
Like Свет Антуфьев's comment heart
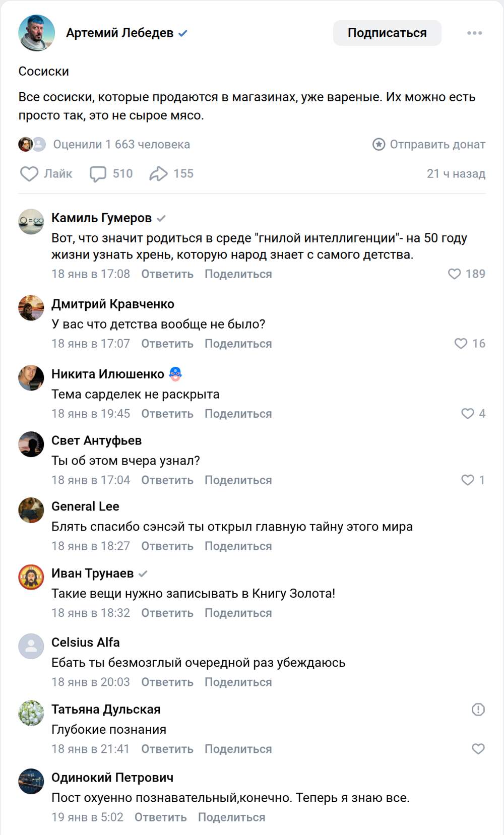click(468, 480)
